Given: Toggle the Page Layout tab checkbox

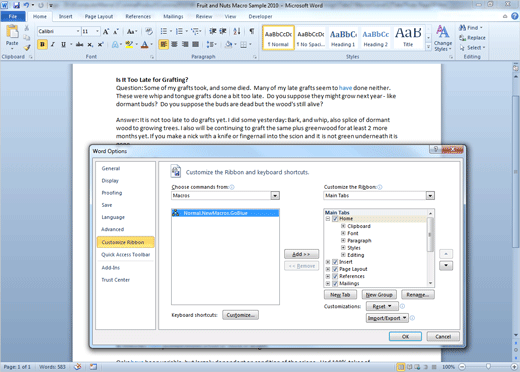Looking at the screenshot, I should [x=335, y=269].
